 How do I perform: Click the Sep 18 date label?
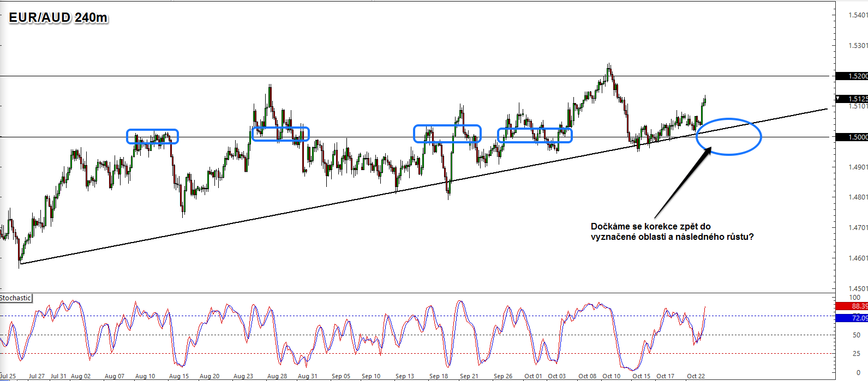(439, 376)
